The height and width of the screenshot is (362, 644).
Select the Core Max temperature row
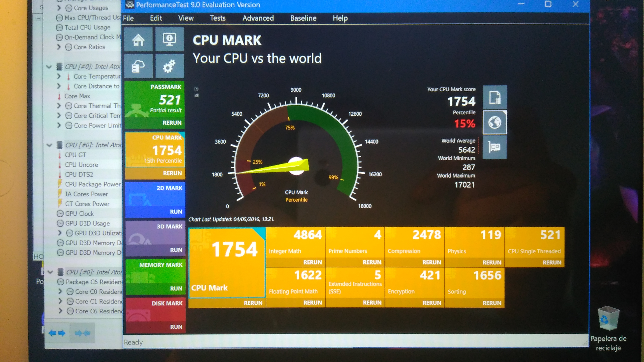[77, 96]
